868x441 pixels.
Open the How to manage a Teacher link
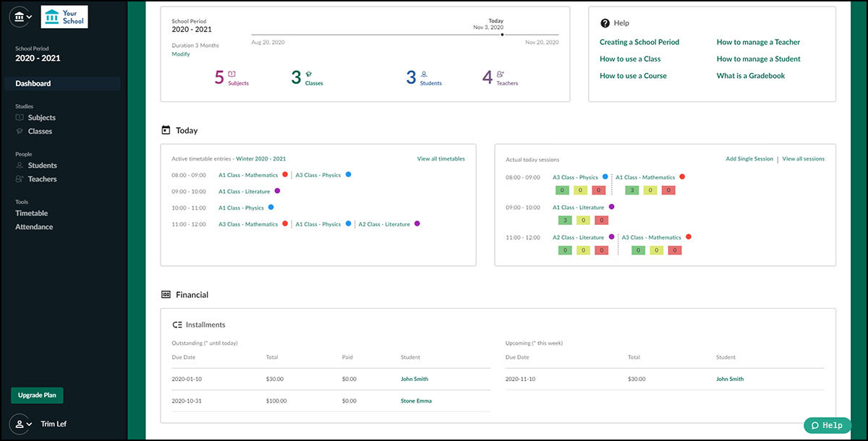(x=758, y=42)
